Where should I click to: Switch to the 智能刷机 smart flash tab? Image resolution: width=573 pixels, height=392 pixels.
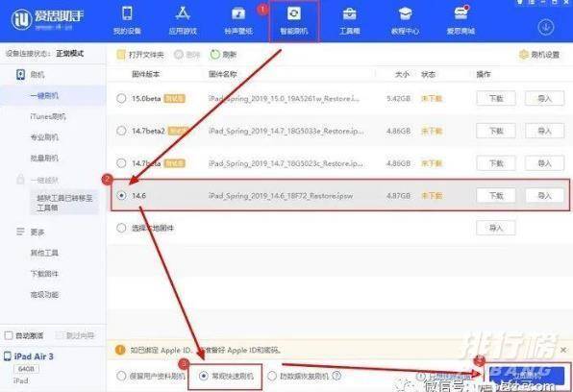click(294, 21)
